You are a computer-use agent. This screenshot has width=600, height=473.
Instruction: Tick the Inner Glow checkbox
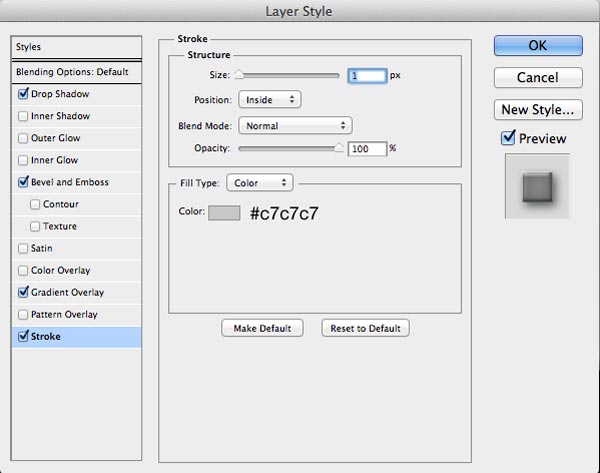(x=23, y=160)
